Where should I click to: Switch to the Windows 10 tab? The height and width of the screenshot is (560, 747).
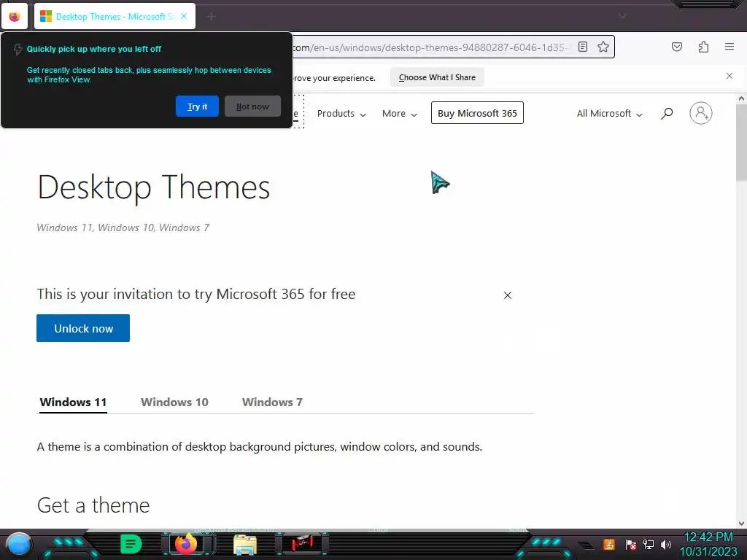[174, 402]
